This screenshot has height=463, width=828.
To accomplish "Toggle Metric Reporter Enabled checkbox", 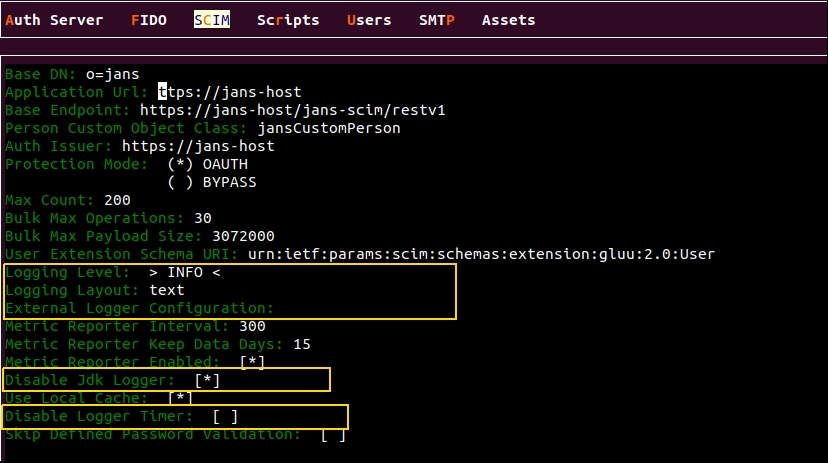I will coord(253,362).
